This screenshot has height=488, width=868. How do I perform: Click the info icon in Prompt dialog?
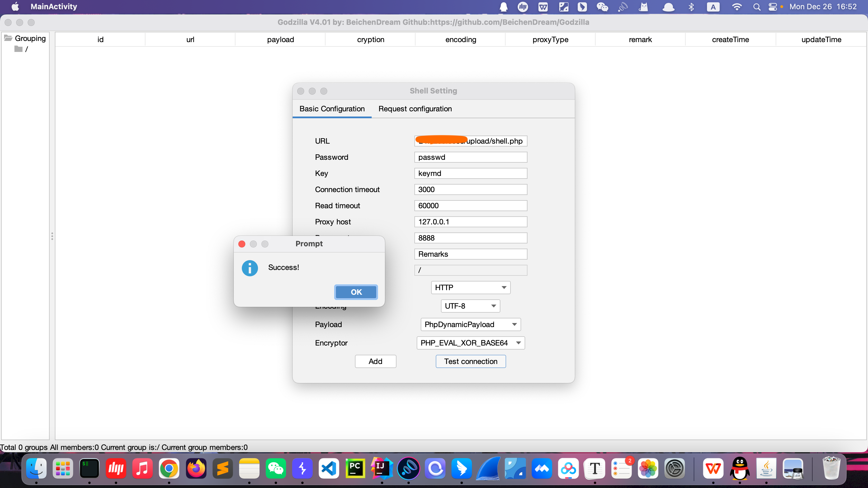pyautogui.click(x=250, y=268)
